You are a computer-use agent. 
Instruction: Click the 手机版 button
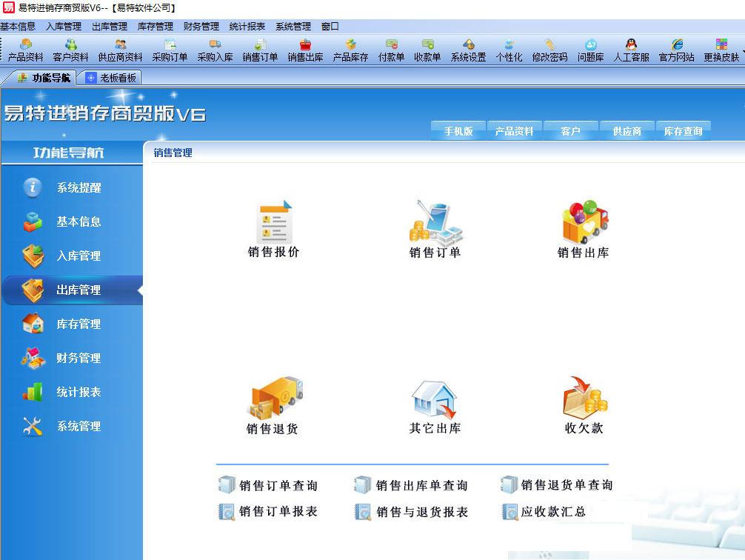click(x=458, y=131)
